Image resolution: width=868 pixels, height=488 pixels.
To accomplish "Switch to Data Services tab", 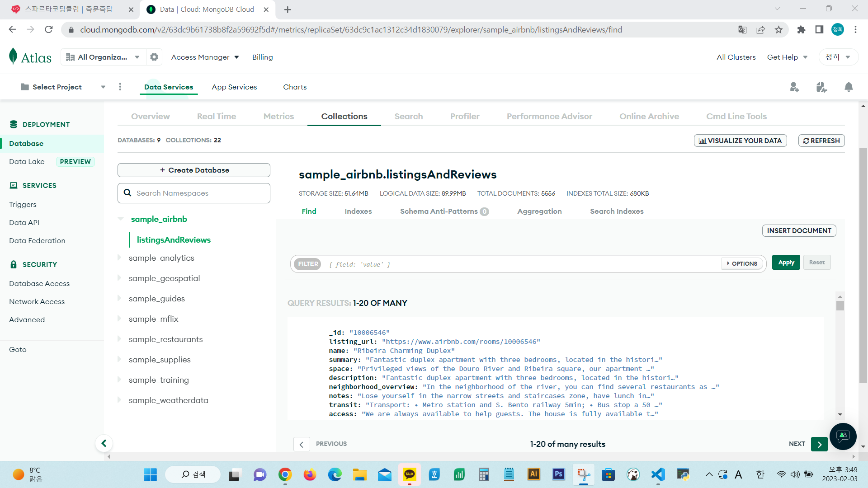I will click(x=169, y=87).
